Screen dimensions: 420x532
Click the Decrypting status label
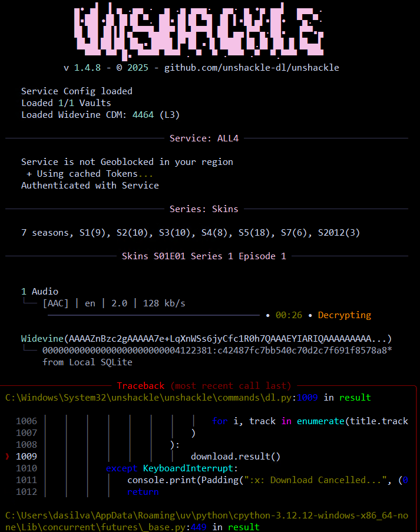point(345,315)
